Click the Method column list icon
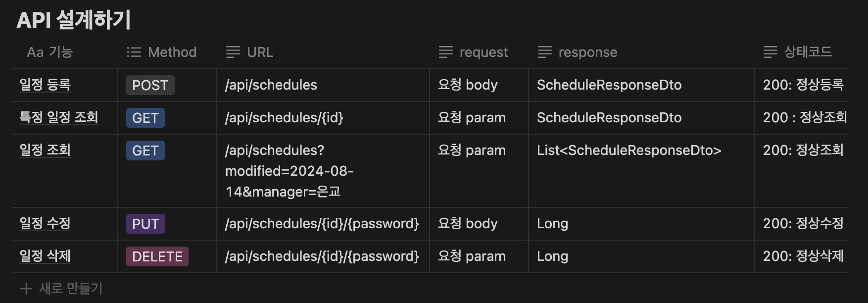This screenshot has width=868, height=303. click(134, 52)
